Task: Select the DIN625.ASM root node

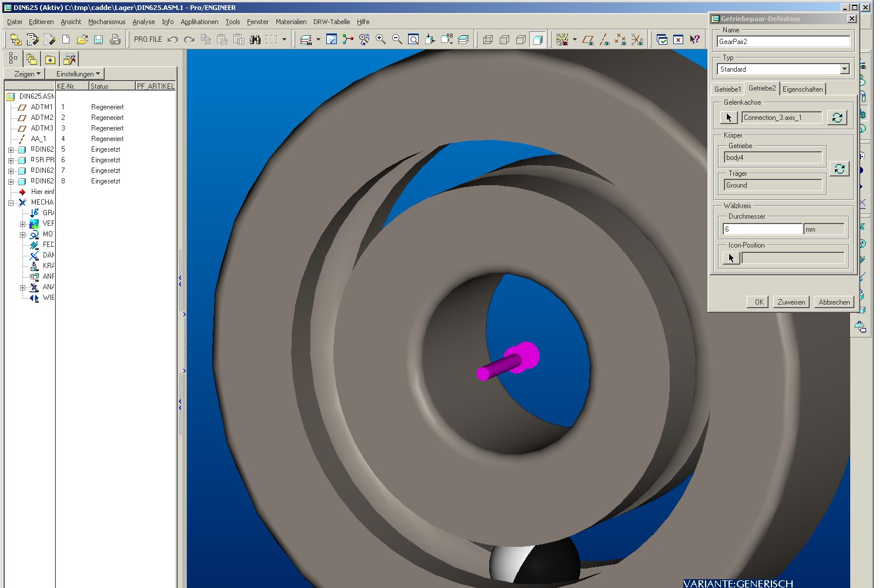Action: point(31,96)
